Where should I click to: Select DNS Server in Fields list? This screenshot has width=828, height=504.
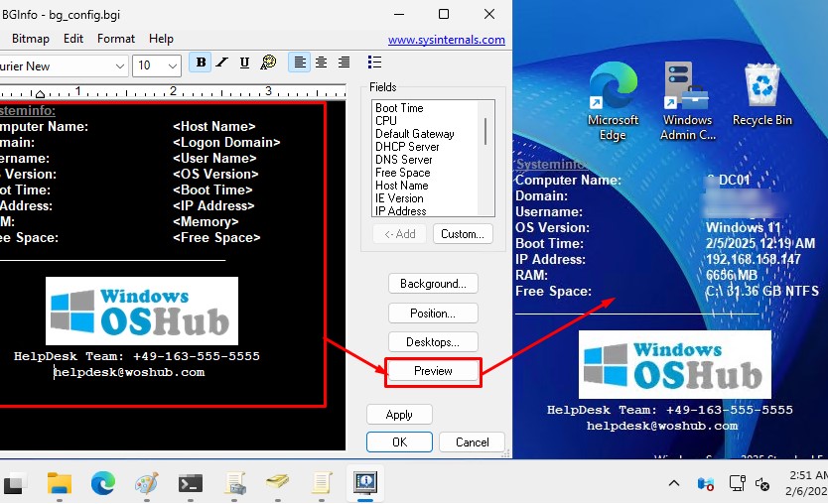pyautogui.click(x=403, y=160)
